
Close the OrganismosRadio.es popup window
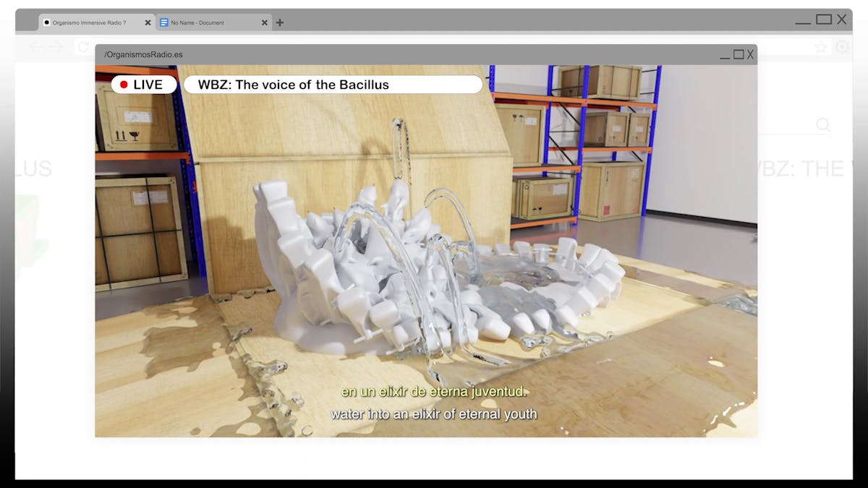750,54
